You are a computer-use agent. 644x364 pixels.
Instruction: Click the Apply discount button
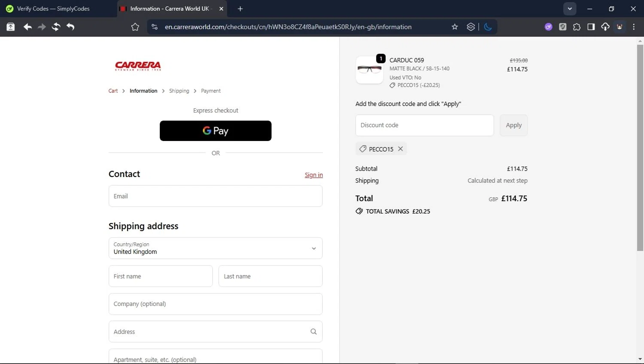pos(513,125)
